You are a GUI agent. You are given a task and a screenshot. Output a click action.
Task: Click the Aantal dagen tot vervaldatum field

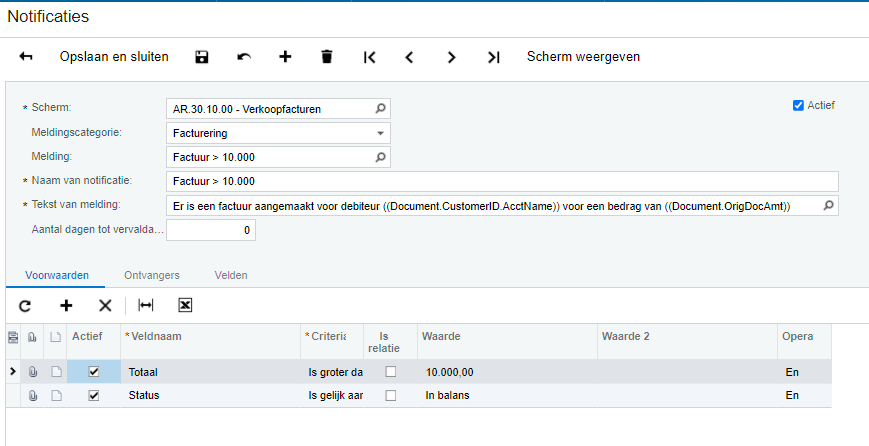211,230
